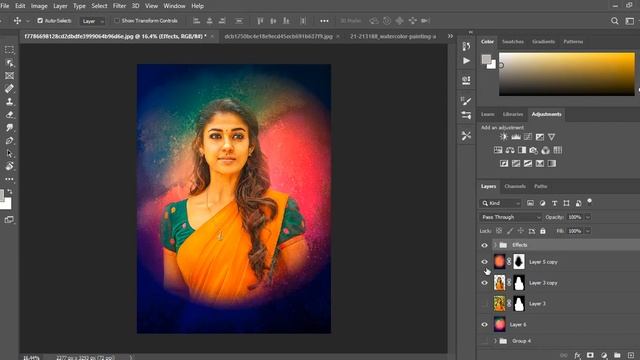Screen dimensions: 640x360
Task: Uncheck the Auto-Select checkbox
Action: (x=40, y=20)
